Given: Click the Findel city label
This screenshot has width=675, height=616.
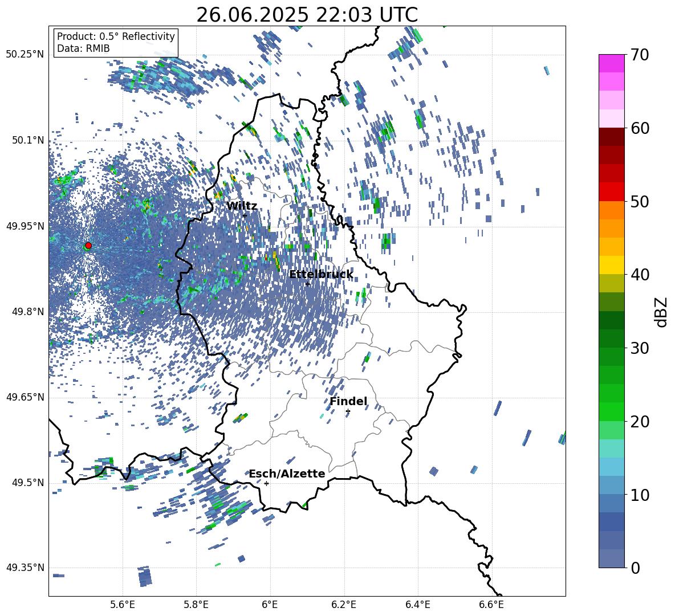Looking at the screenshot, I should [348, 401].
